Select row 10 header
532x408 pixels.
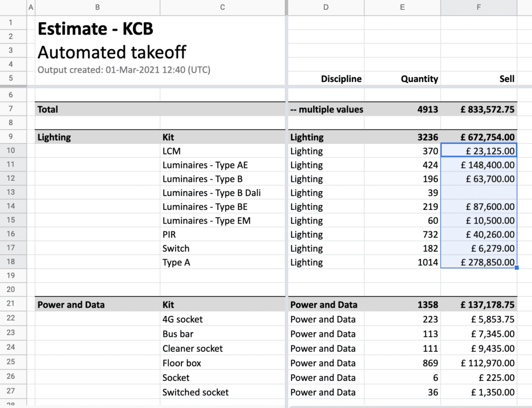(11, 150)
